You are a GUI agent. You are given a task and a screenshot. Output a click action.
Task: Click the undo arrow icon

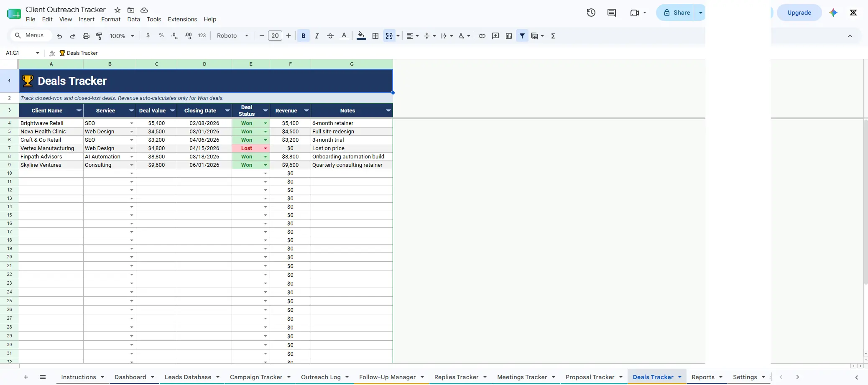click(x=59, y=36)
